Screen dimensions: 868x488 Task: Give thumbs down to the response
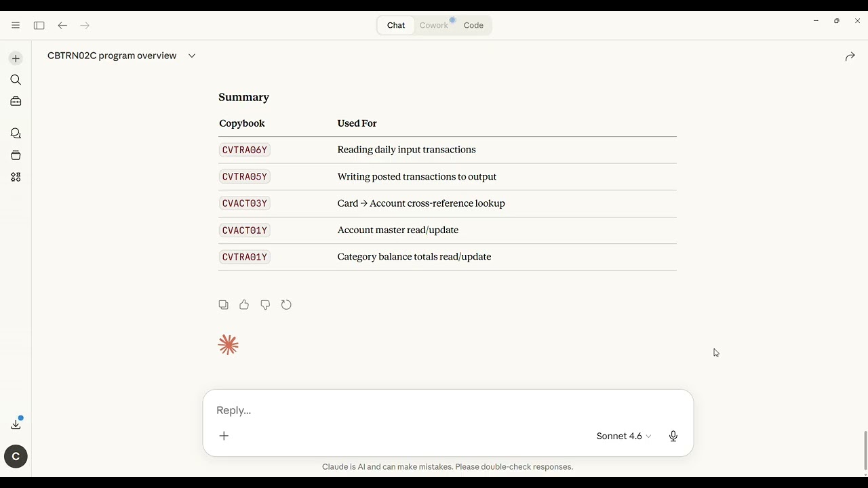tap(265, 305)
